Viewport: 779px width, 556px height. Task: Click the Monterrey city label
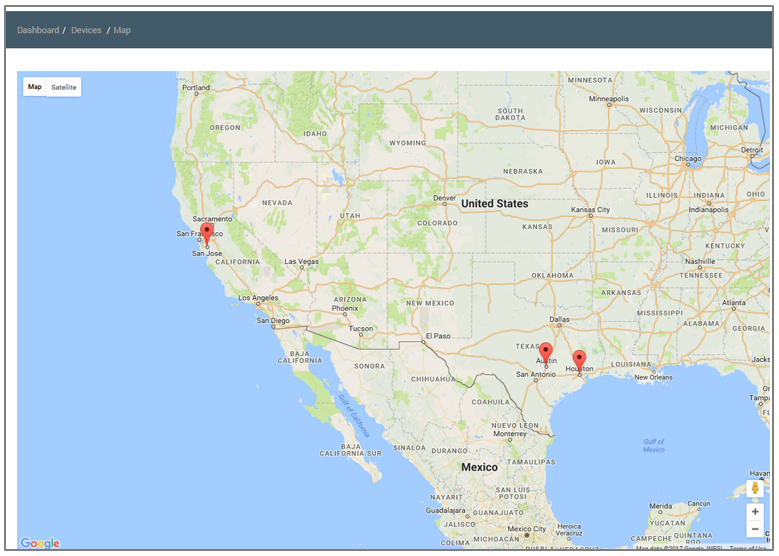coord(509,434)
